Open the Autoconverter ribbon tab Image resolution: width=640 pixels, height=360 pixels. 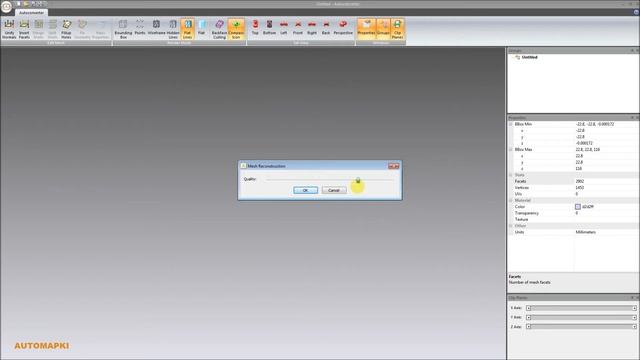click(31, 13)
